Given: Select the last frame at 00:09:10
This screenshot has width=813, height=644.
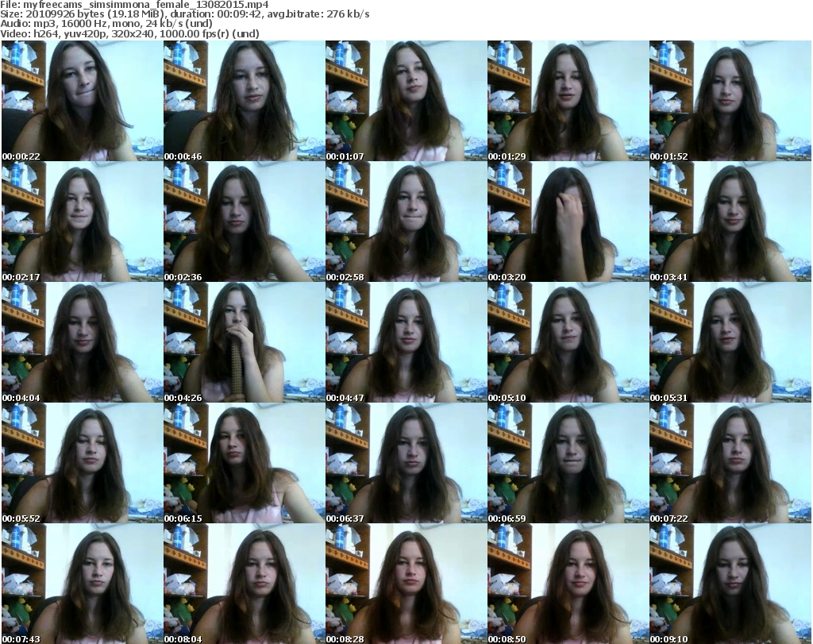Looking at the screenshot, I should coord(730,584).
